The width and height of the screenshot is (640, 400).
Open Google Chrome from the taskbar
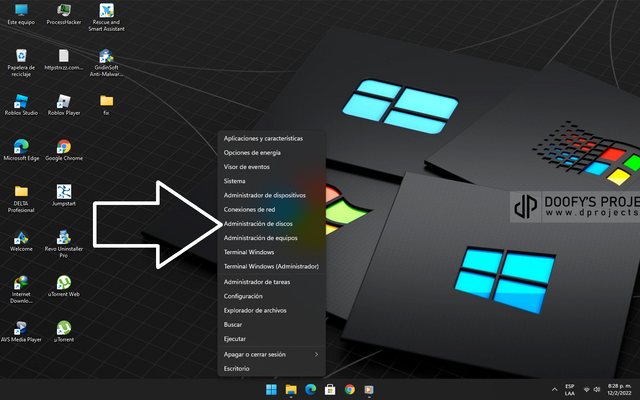349,389
